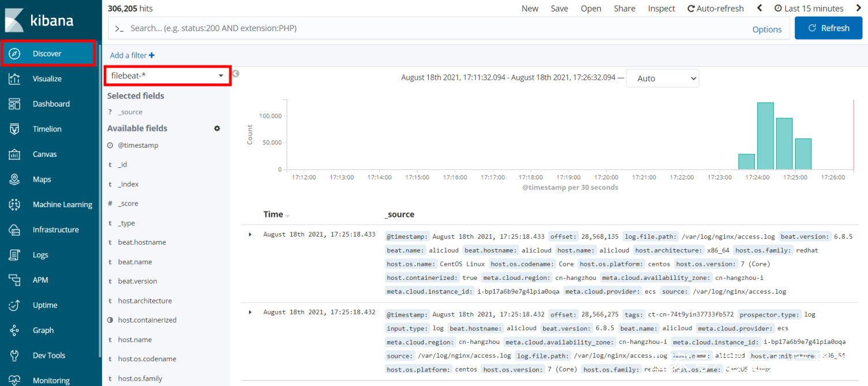Click question mark icon of _source
This screenshot has height=386, width=868.
tap(110, 112)
